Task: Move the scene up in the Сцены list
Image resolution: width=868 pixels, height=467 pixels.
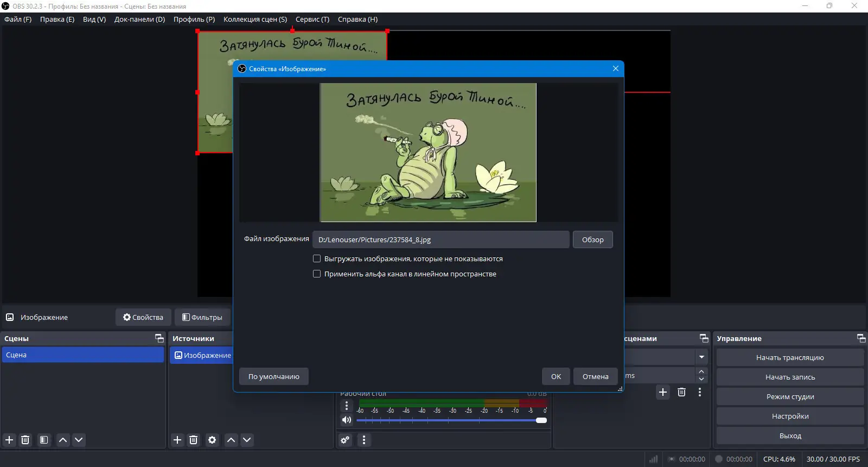Action: point(63,440)
